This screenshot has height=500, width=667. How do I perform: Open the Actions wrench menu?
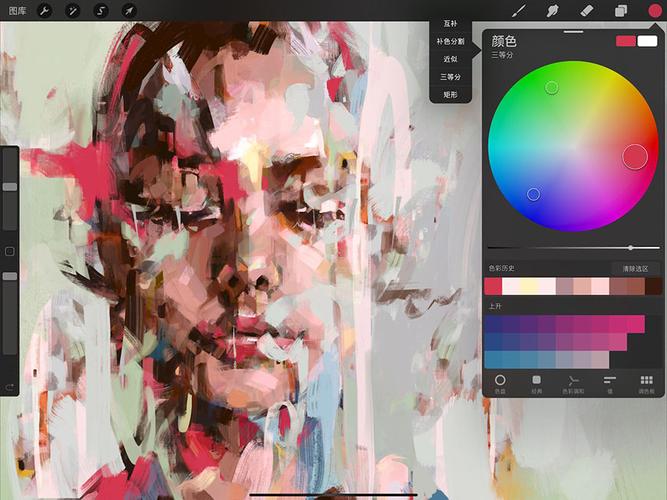point(44,11)
